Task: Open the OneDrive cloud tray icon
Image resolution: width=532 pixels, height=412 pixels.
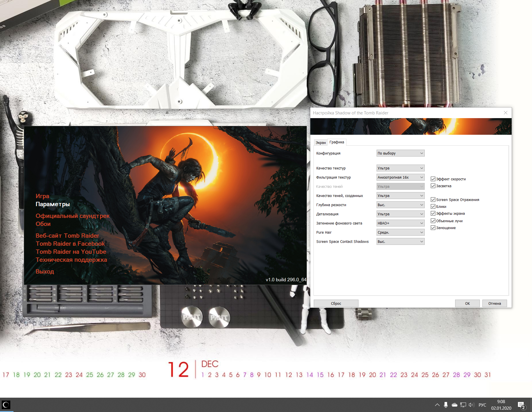Action: (454, 405)
